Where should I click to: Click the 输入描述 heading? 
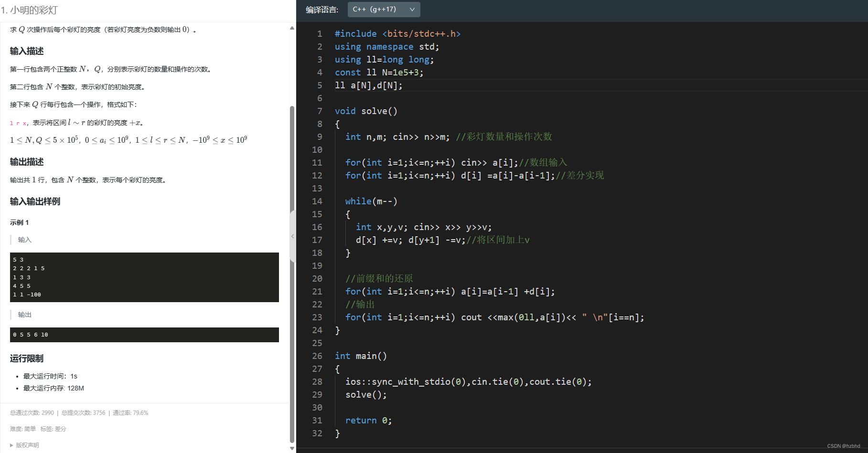[27, 51]
